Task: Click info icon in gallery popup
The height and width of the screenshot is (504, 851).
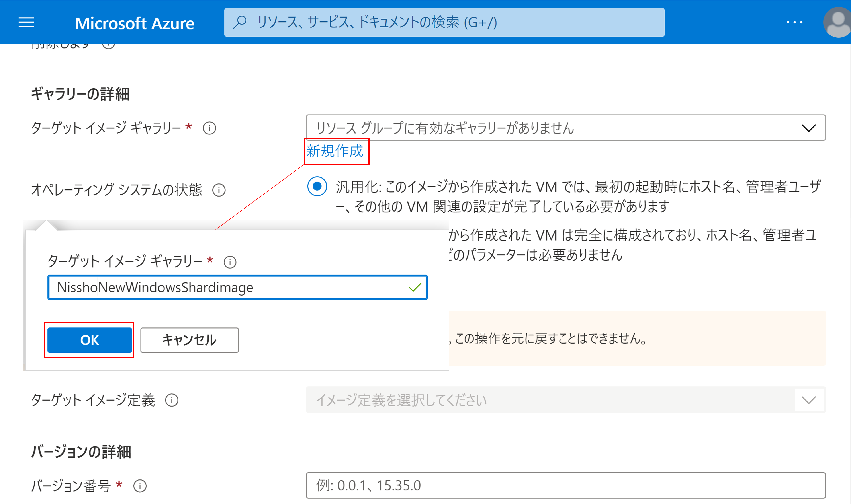Action: (230, 262)
